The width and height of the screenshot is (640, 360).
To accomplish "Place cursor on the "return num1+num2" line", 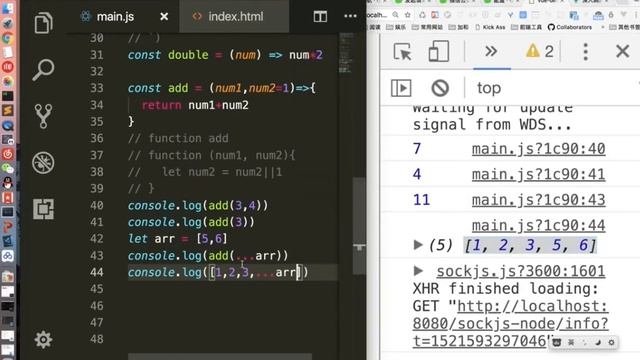I will pyautogui.click(x=195, y=105).
